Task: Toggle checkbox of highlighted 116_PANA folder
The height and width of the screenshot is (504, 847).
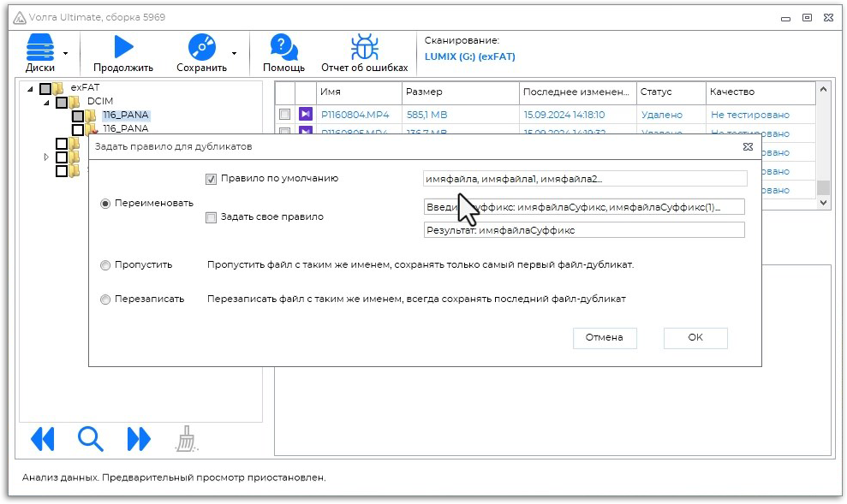Action: point(78,116)
